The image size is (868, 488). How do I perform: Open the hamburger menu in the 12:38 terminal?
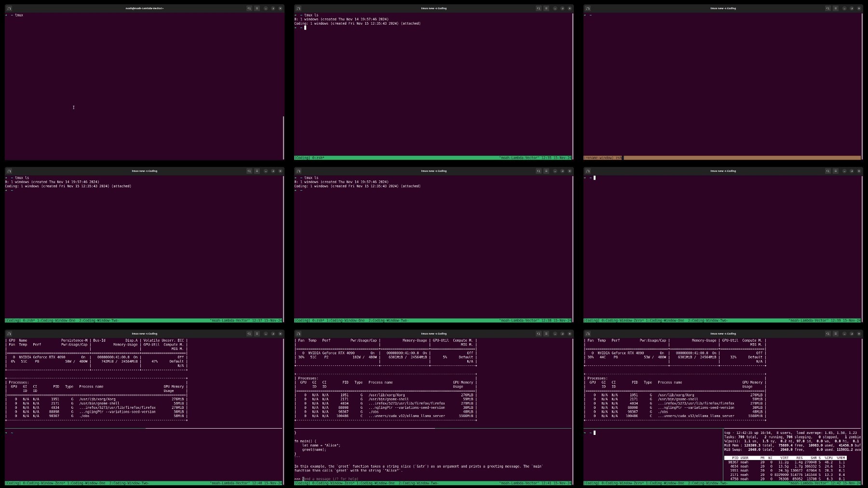(546, 171)
